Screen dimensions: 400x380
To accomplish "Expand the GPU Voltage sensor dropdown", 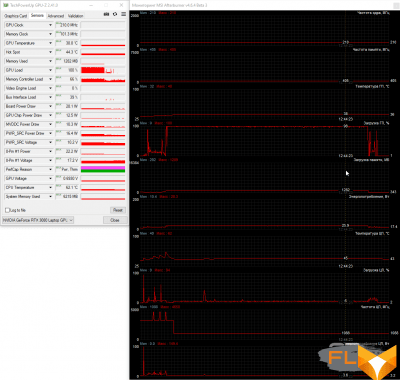I will pos(50,178).
